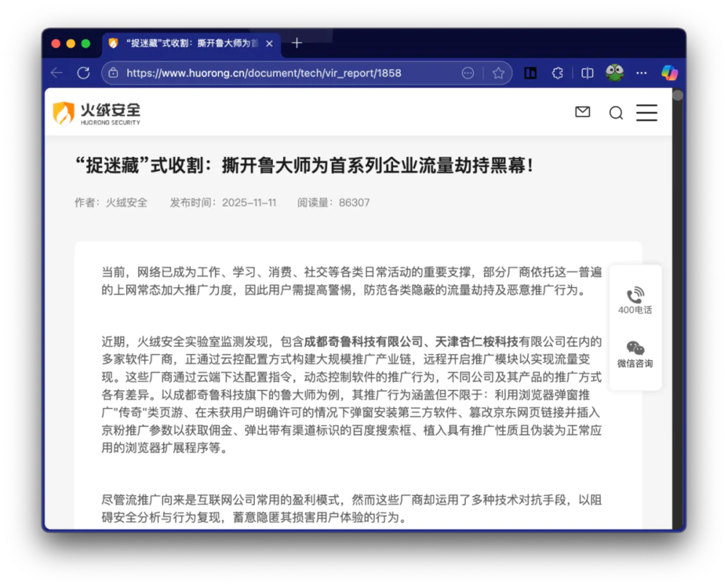
Task: Refresh the page with reload icon
Action: [x=83, y=73]
